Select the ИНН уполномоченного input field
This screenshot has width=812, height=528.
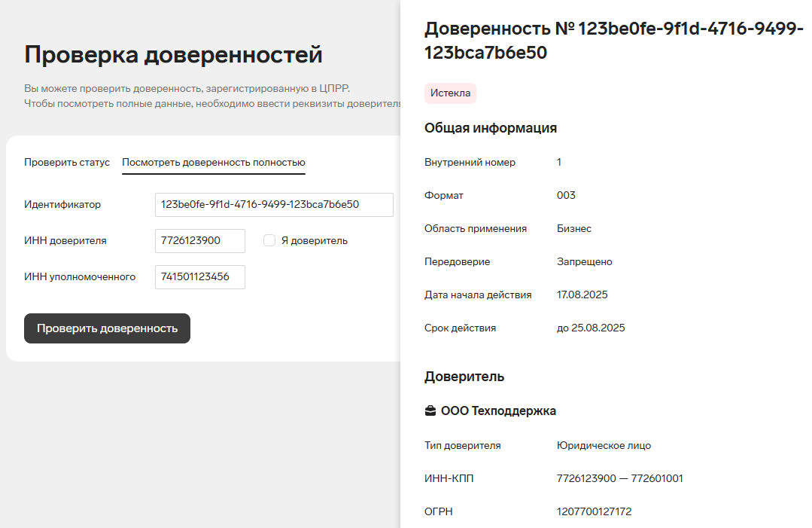(x=200, y=276)
